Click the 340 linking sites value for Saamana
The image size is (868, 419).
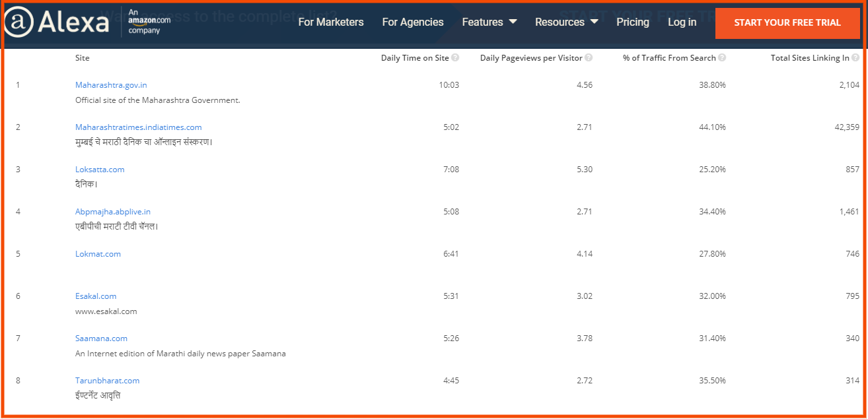853,338
